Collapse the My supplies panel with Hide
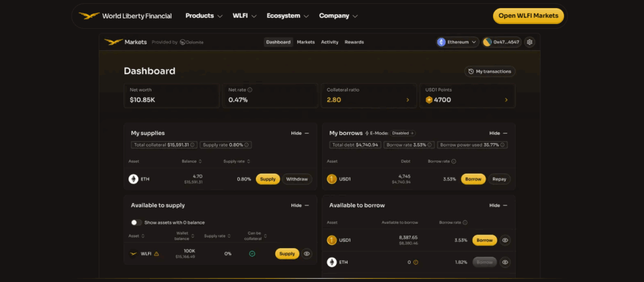This screenshot has width=644, height=282. click(x=300, y=133)
